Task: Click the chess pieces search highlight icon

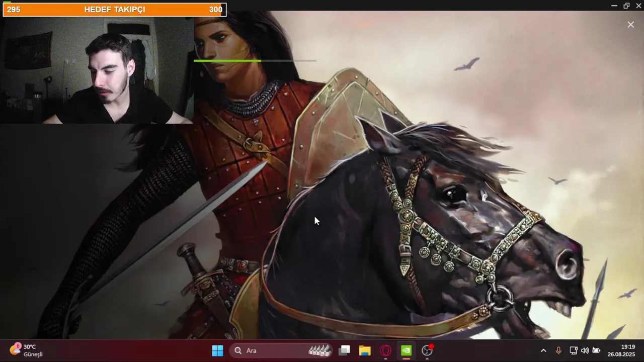Action: (319, 350)
